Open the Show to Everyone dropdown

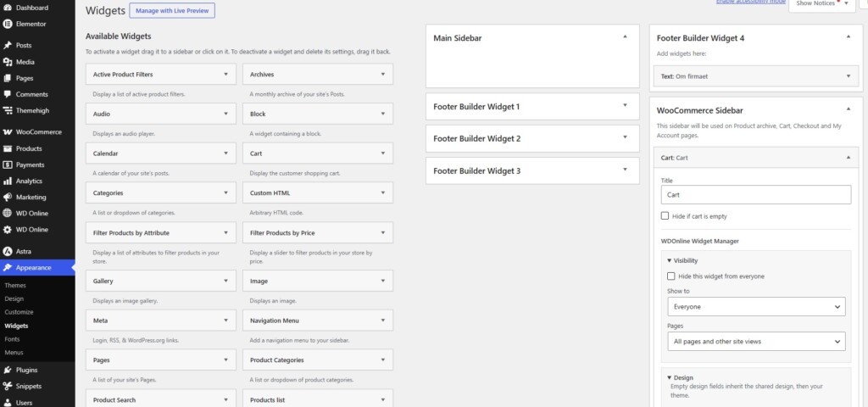point(756,306)
